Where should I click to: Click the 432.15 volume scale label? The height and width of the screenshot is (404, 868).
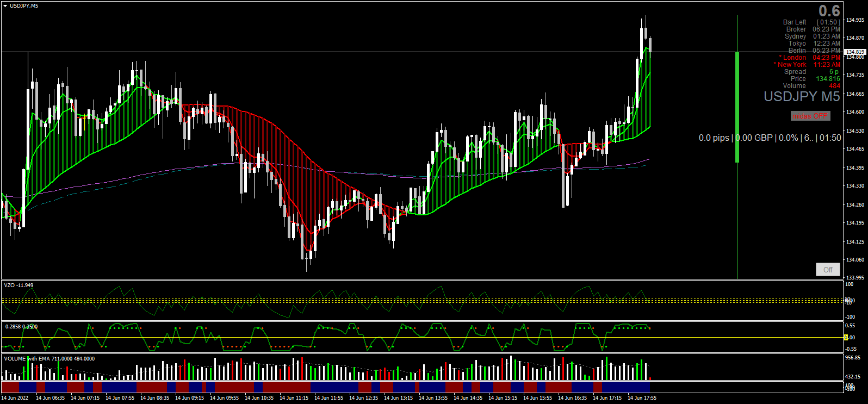[853, 377]
